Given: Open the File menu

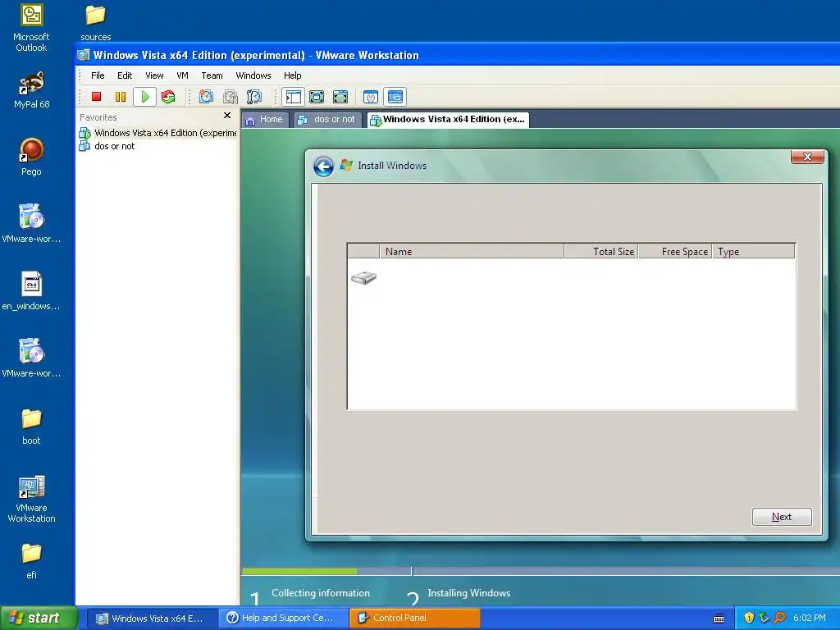Looking at the screenshot, I should [98, 75].
